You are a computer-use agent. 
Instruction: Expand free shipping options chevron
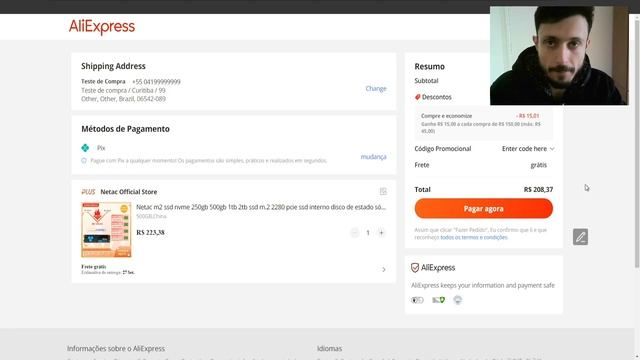pos(384,269)
